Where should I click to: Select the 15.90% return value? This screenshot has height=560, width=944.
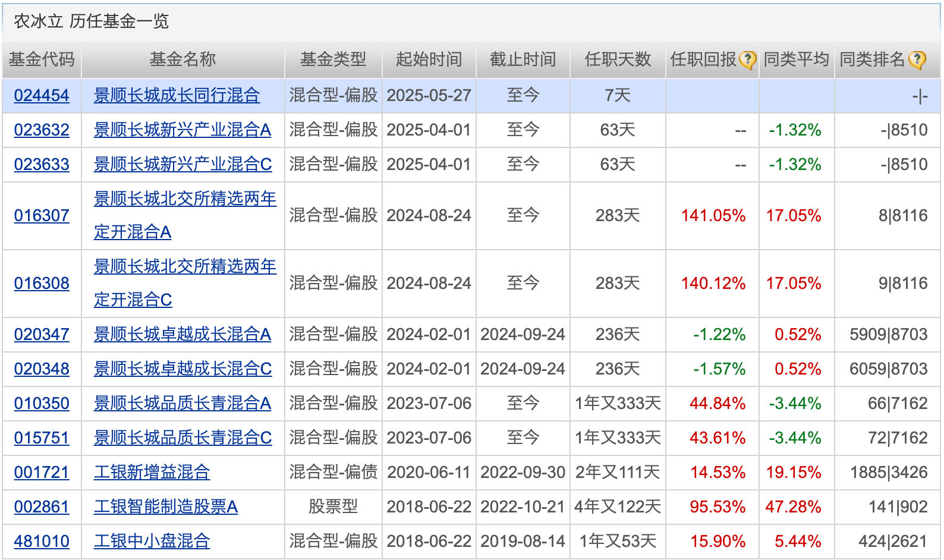(x=718, y=542)
